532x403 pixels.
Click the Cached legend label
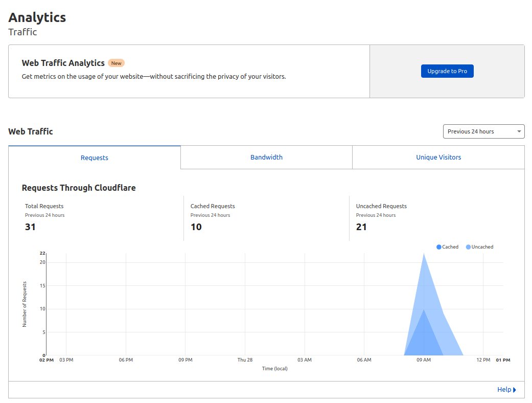(450, 247)
